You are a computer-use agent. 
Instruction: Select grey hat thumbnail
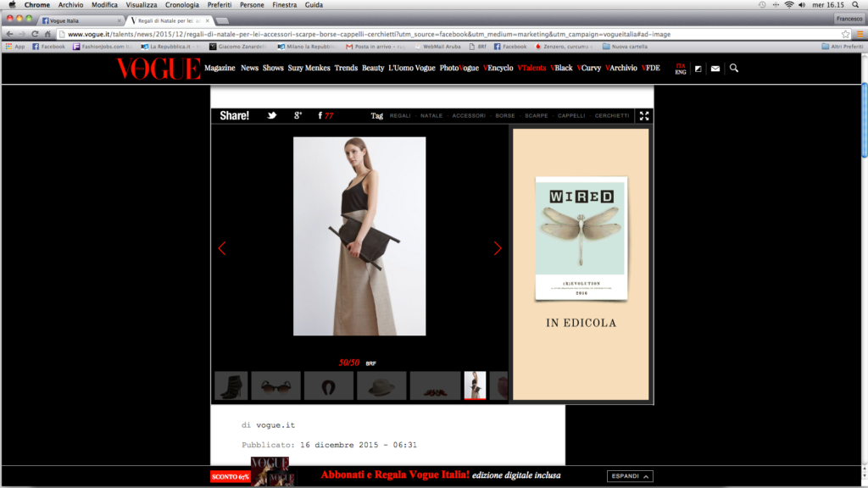pos(381,385)
